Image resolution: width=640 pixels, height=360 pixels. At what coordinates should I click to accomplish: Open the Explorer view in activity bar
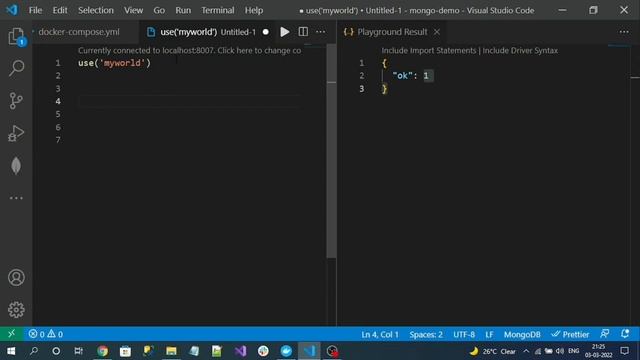[x=16, y=37]
